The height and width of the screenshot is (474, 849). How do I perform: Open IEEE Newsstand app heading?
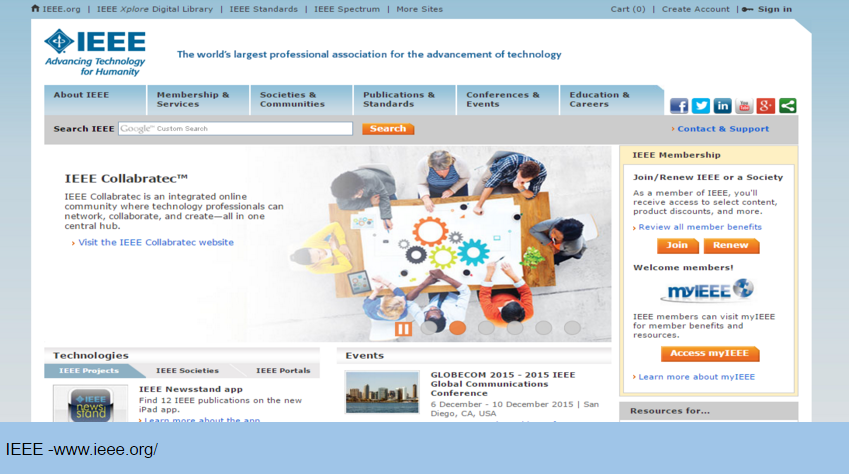click(191, 389)
